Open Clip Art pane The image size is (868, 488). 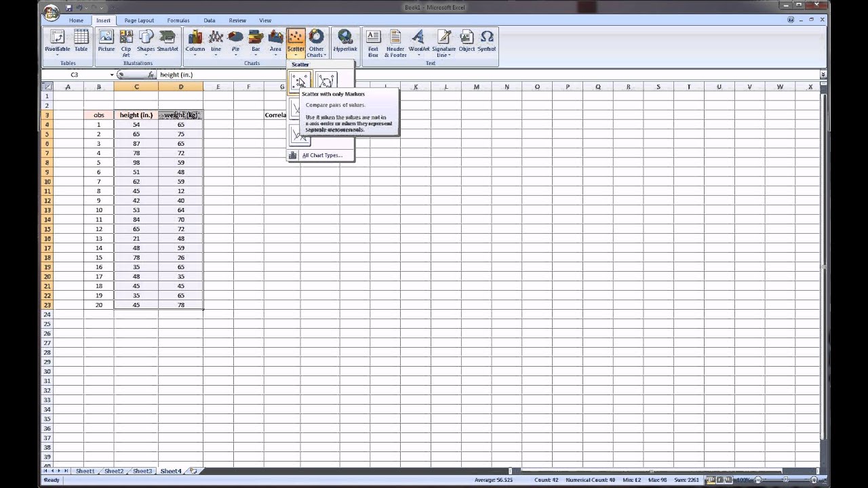126,43
